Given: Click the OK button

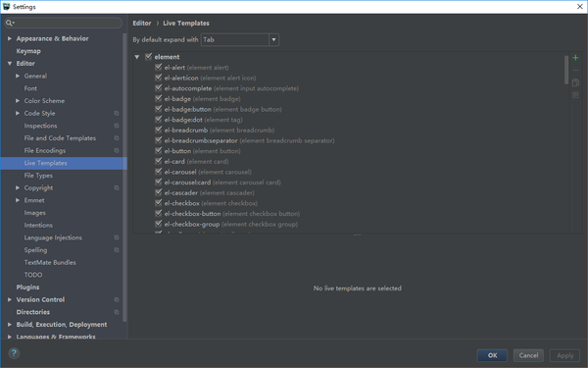Looking at the screenshot, I should [x=492, y=355].
